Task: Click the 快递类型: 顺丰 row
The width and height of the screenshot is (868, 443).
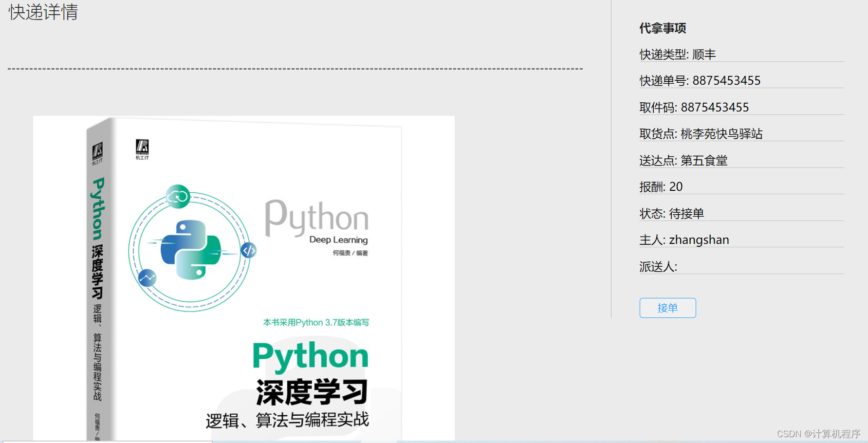Action: 741,55
